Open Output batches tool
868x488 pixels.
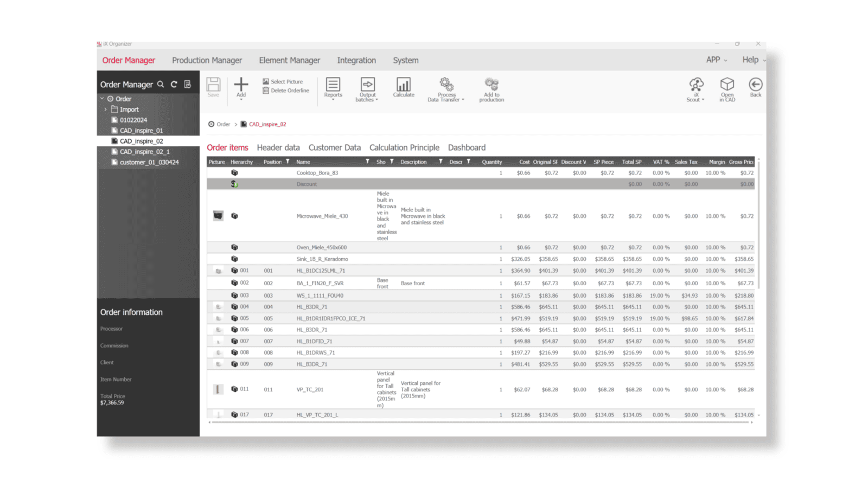(367, 89)
